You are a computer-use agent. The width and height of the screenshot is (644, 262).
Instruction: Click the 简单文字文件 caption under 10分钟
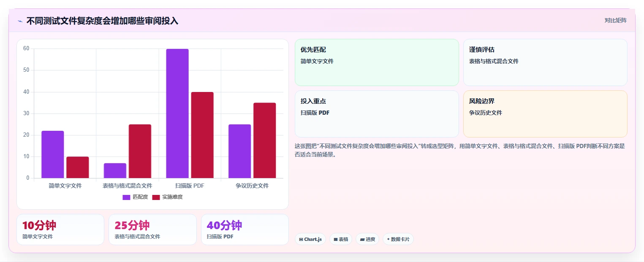click(38, 237)
